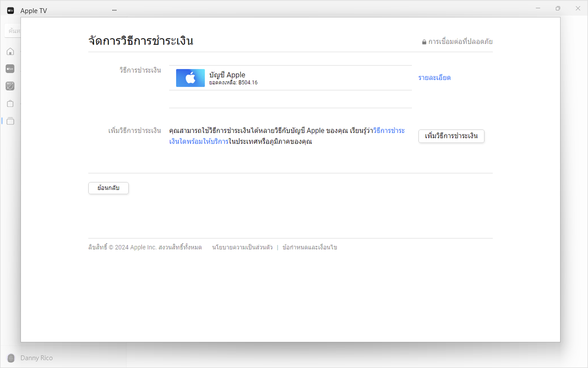Click the Apple Account payment card thumbnail
The height and width of the screenshot is (368, 588).
pos(190,78)
